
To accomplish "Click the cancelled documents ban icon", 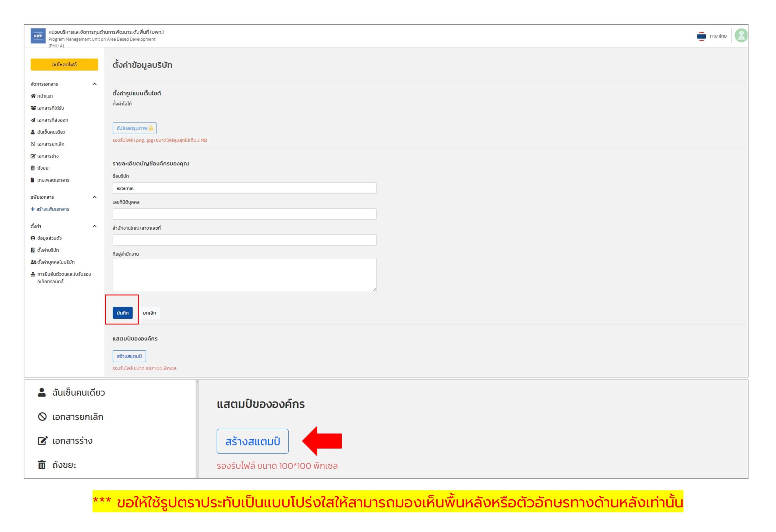I will (33, 144).
